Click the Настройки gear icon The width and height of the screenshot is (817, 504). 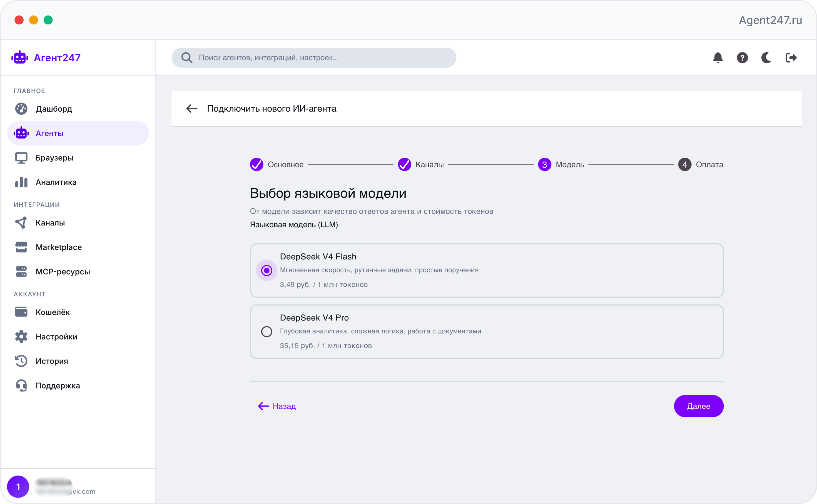[21, 337]
